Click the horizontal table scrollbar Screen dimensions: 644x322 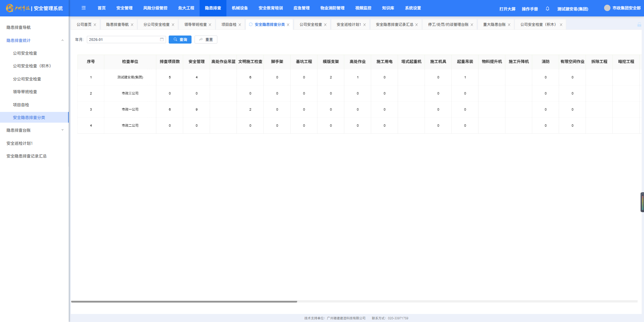click(184, 302)
